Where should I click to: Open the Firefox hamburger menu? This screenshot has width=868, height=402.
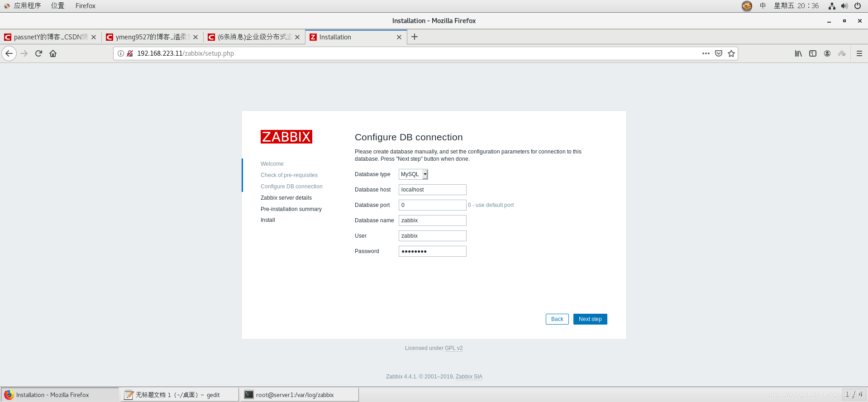859,53
